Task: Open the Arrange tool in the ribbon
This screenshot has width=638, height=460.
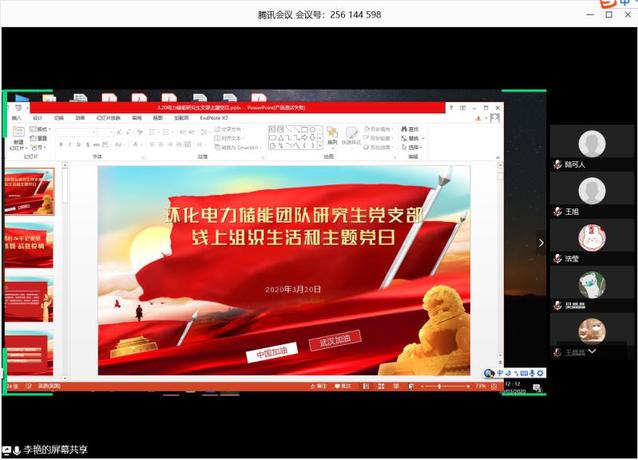Action: click(x=332, y=136)
